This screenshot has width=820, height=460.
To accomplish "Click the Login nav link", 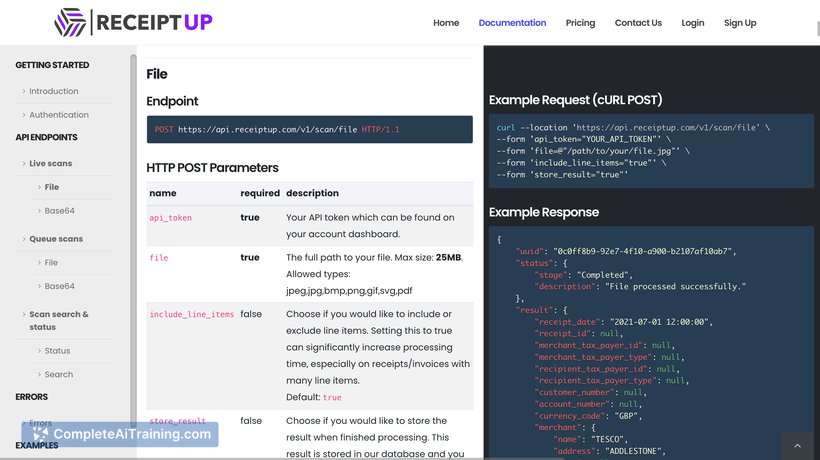I will (x=692, y=23).
